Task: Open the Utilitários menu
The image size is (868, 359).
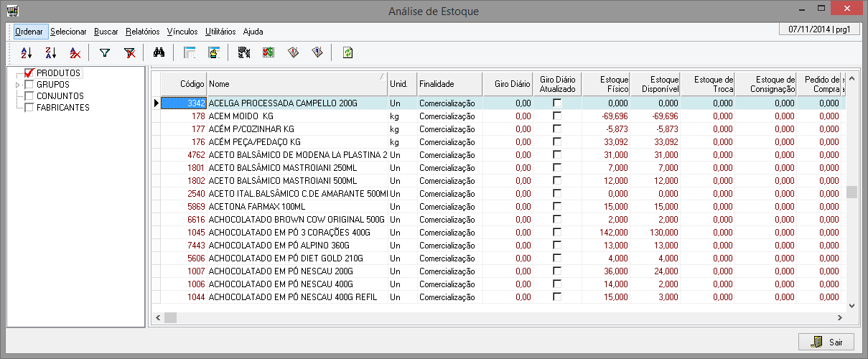Action: point(220,32)
